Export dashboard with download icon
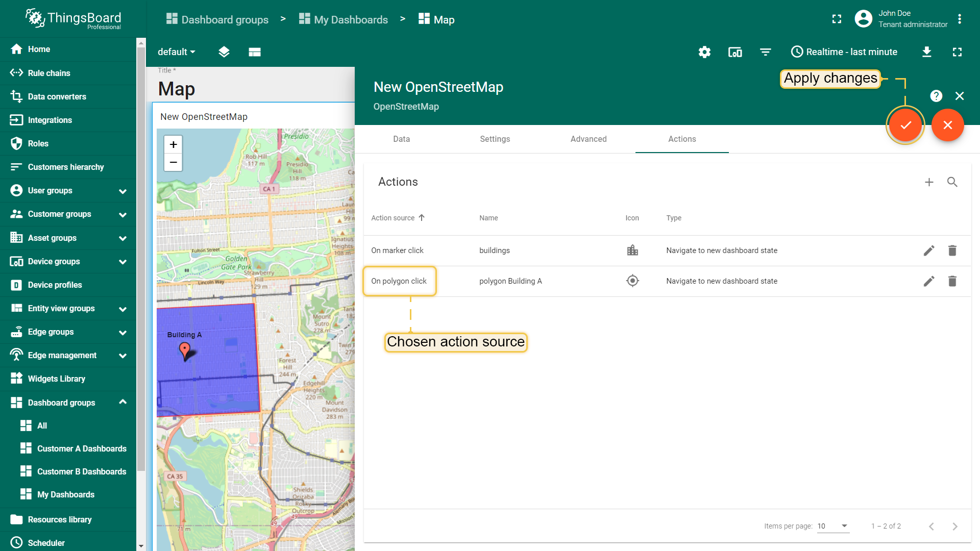This screenshot has width=980, height=551. 926,52
